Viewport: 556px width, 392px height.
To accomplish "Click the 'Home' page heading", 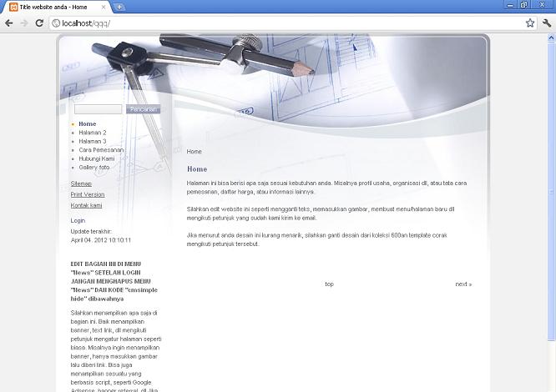I will coord(197,169).
